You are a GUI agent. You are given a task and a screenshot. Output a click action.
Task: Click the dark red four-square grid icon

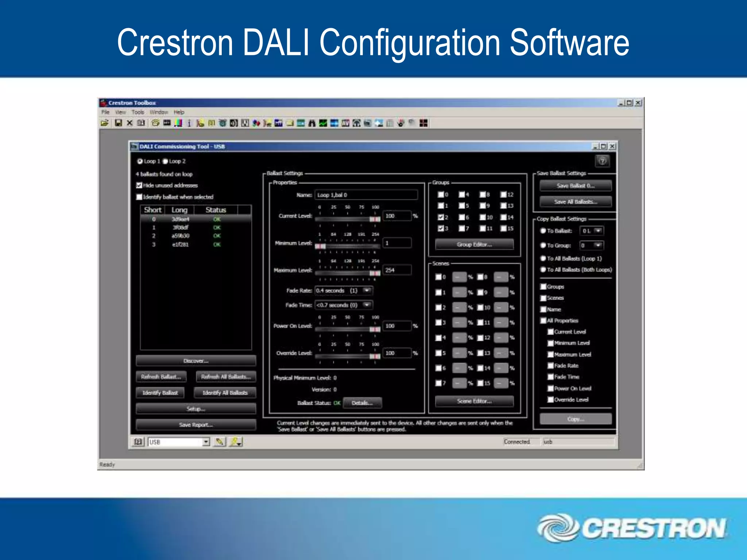pyautogui.click(x=423, y=123)
